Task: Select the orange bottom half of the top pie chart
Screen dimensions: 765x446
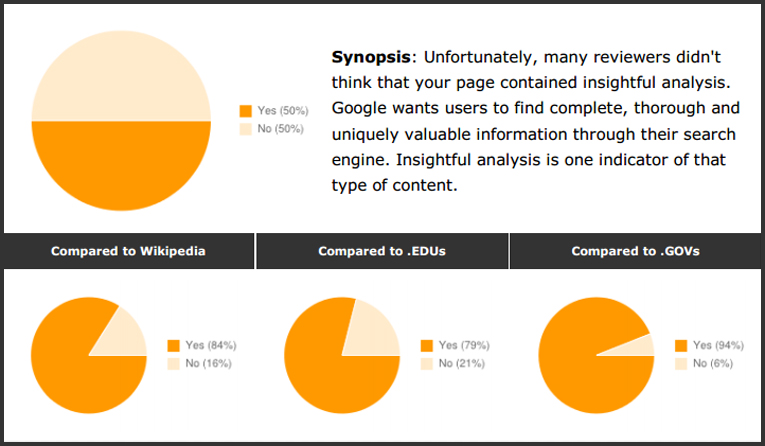Action: coord(121,165)
